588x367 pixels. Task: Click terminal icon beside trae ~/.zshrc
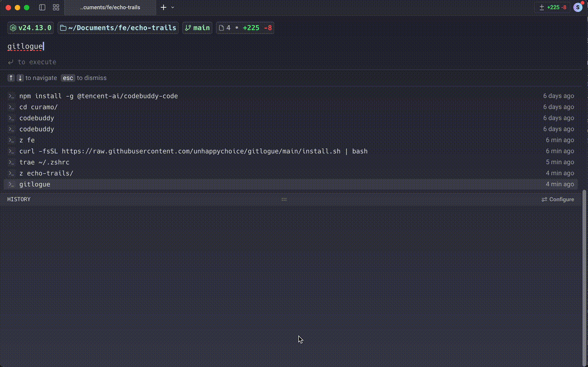[11, 162]
